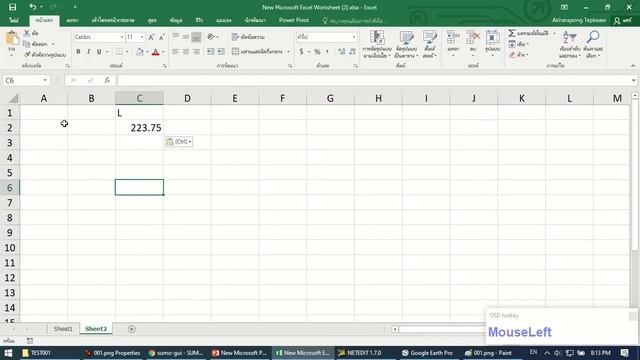
Task: Click the Clear eraser icon
Action: click(512, 55)
